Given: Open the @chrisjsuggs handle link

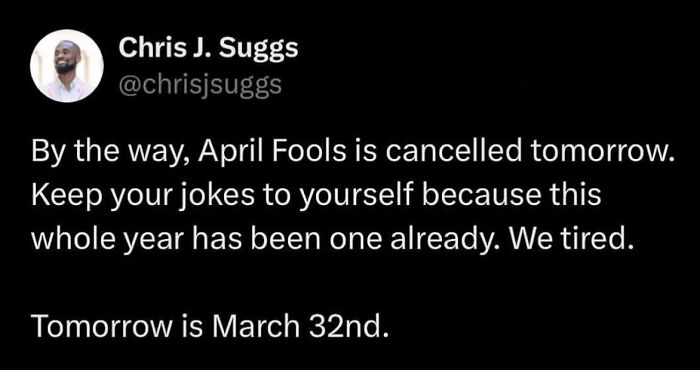Looking at the screenshot, I should point(200,84).
